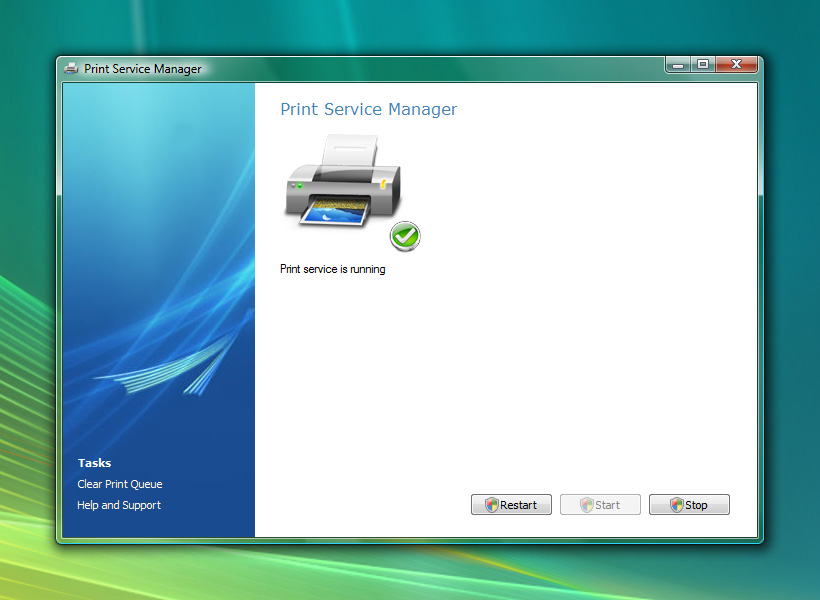Click the printer icon in the title bar
The width and height of the screenshot is (820, 600).
coord(71,69)
